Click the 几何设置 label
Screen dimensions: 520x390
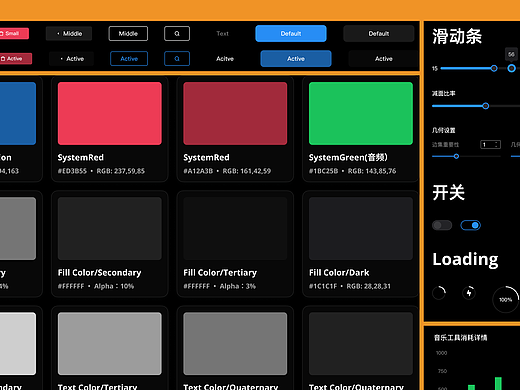coord(444,130)
